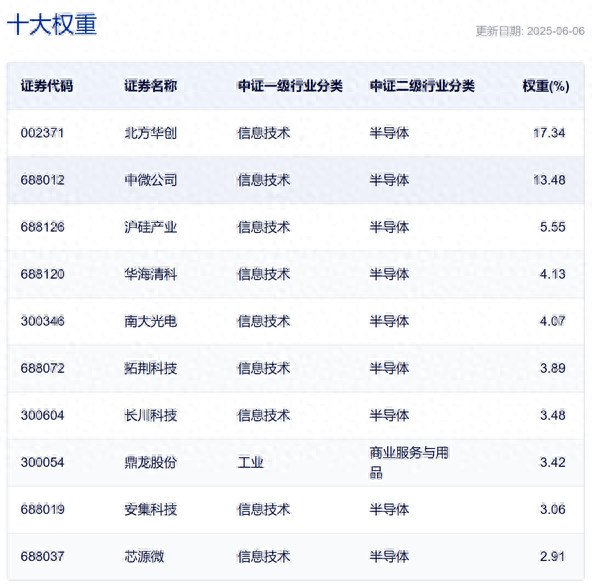This screenshot has width=592, height=585.
Task: Click the 权重(%) column header
Action: tap(546, 86)
